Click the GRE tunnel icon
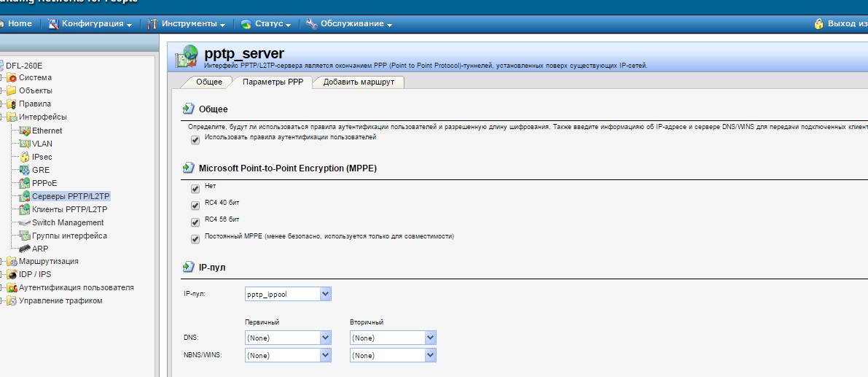868x377 pixels. pyautogui.click(x=26, y=170)
